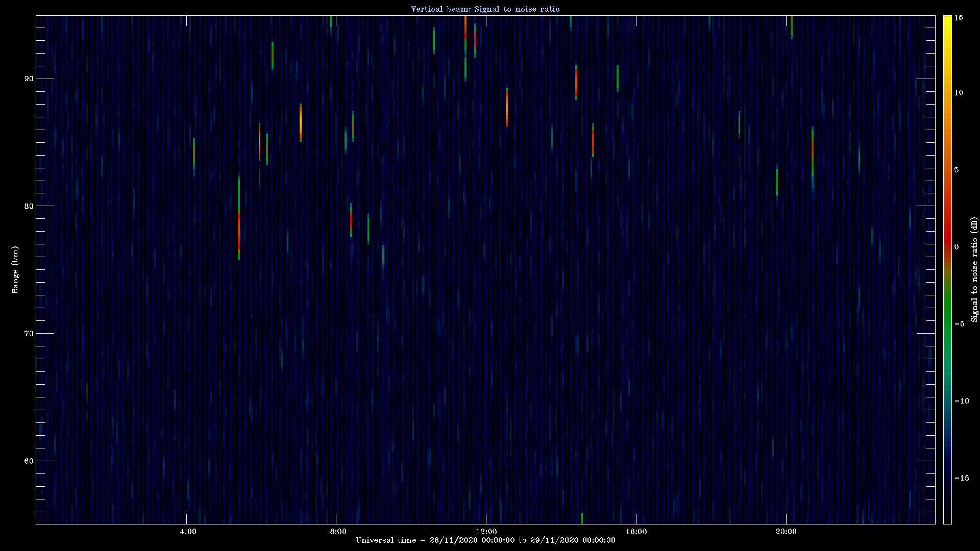Click the 5 dB colorbar tick label

pos(957,170)
